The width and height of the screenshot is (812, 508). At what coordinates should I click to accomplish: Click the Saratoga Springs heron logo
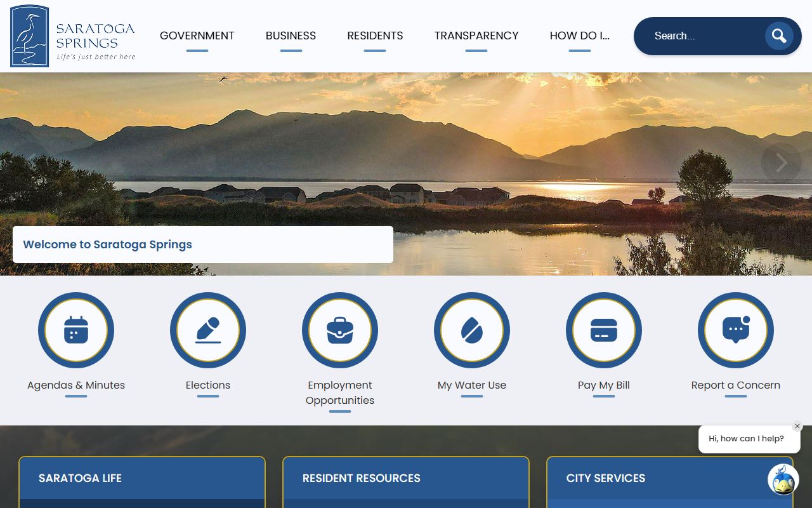30,36
